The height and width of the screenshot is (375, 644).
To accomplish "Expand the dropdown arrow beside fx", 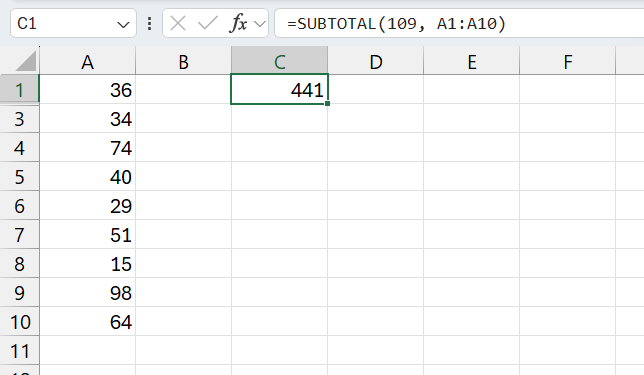I will [x=260, y=24].
